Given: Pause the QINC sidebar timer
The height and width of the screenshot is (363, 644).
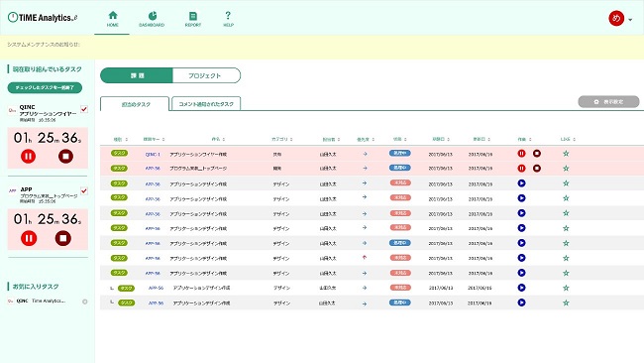Looking at the screenshot, I should pyautogui.click(x=29, y=157).
